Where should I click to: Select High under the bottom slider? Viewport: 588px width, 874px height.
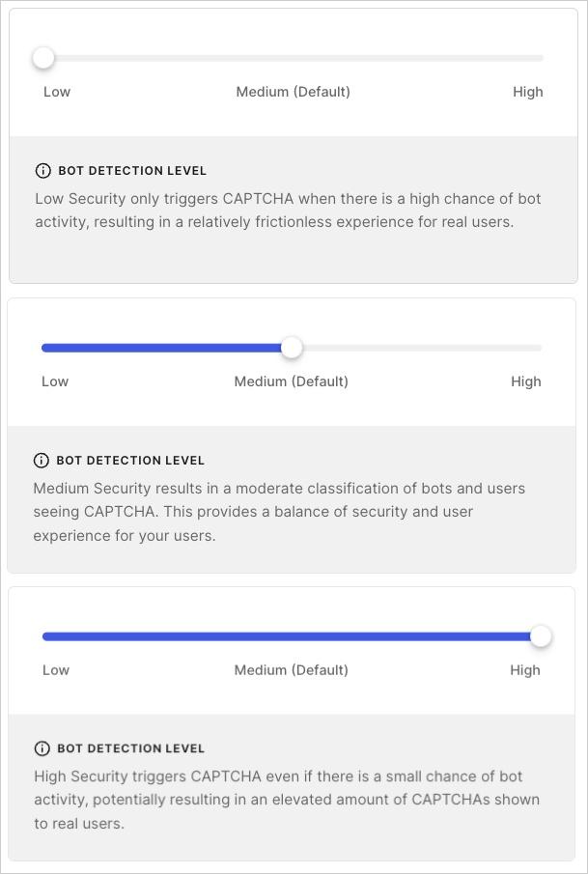pos(526,669)
